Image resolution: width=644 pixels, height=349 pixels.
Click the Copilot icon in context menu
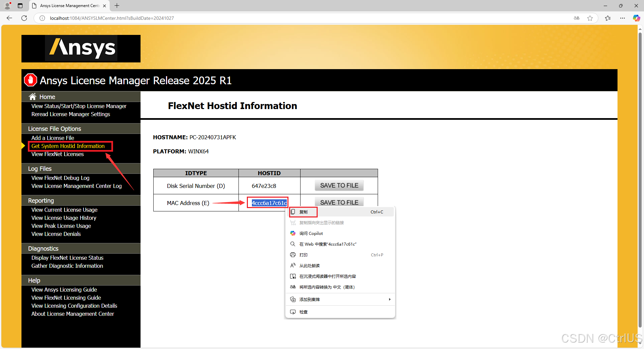coord(293,233)
